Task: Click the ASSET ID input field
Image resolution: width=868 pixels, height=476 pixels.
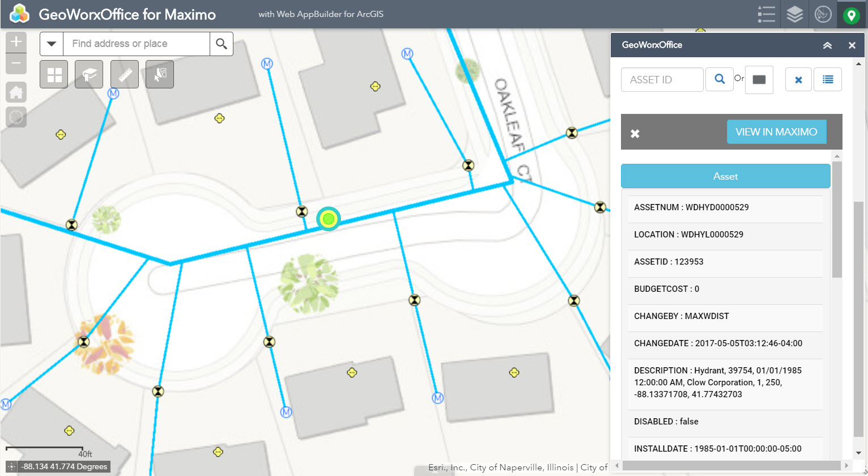Action: 662,80
